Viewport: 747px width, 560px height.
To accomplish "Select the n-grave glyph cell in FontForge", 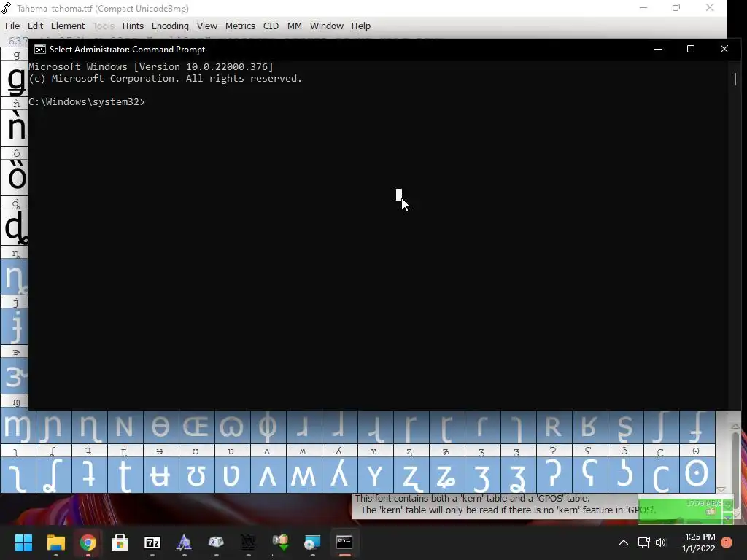I will coord(15,128).
